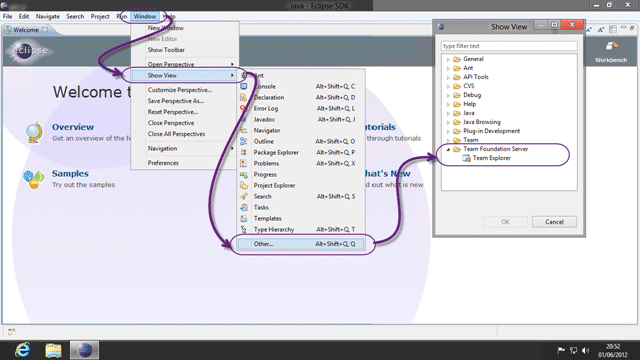This screenshot has height=360, width=640.
Task: Open Internet Explorer from the taskbar
Action: pos(22,350)
